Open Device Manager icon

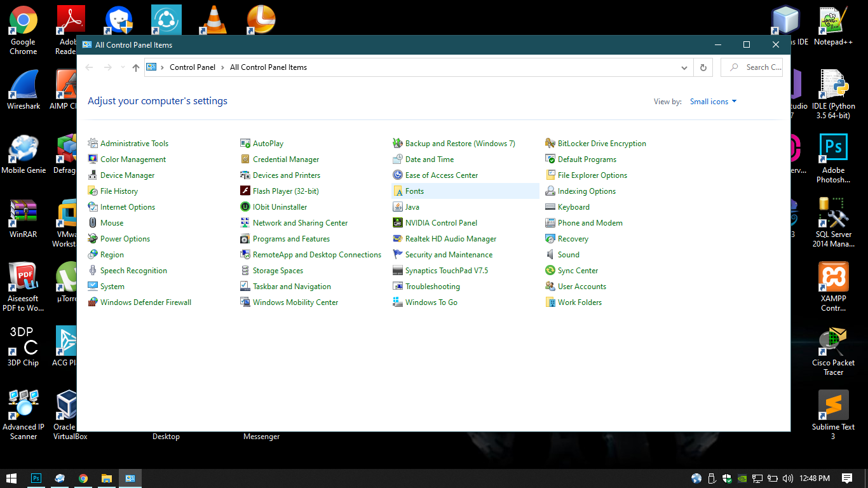(x=93, y=175)
